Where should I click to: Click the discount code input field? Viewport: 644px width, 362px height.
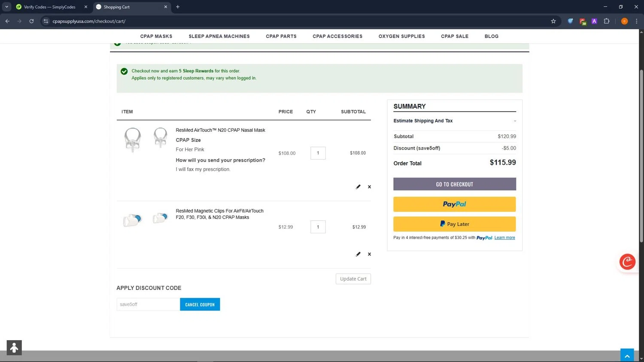click(x=148, y=305)
